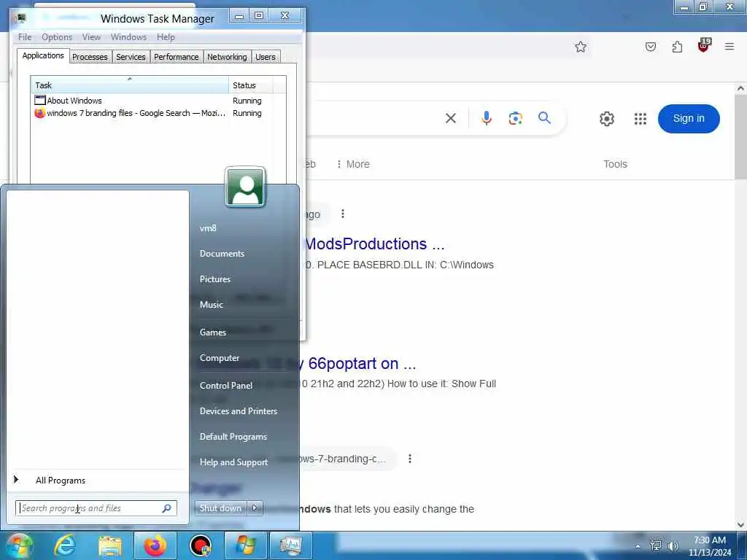Open Music from Start menu
This screenshot has width=747, height=560.
pos(211,305)
